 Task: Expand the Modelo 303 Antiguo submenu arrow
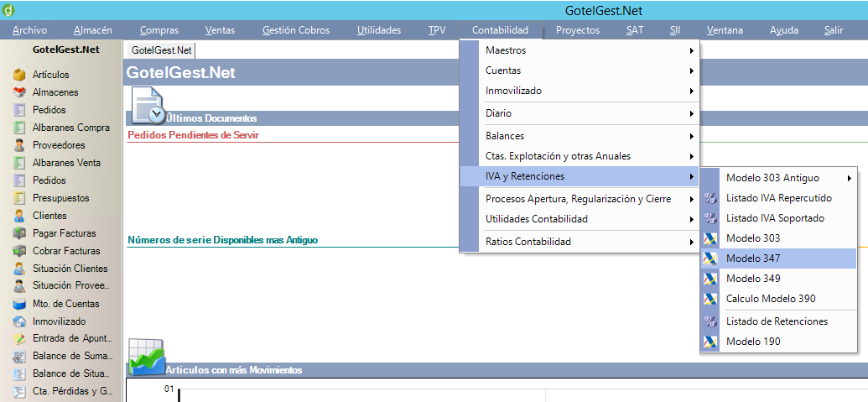click(x=850, y=178)
